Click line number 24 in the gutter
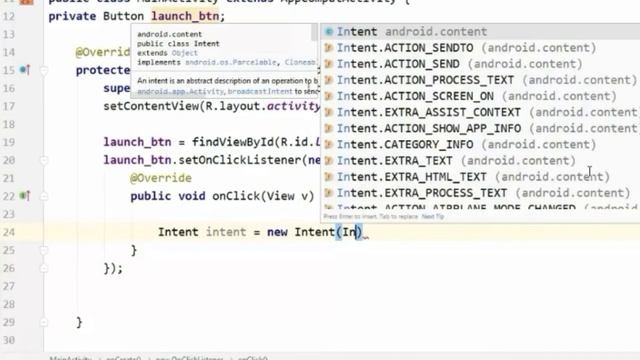Screen dimensions: 640x360 (x=9, y=232)
